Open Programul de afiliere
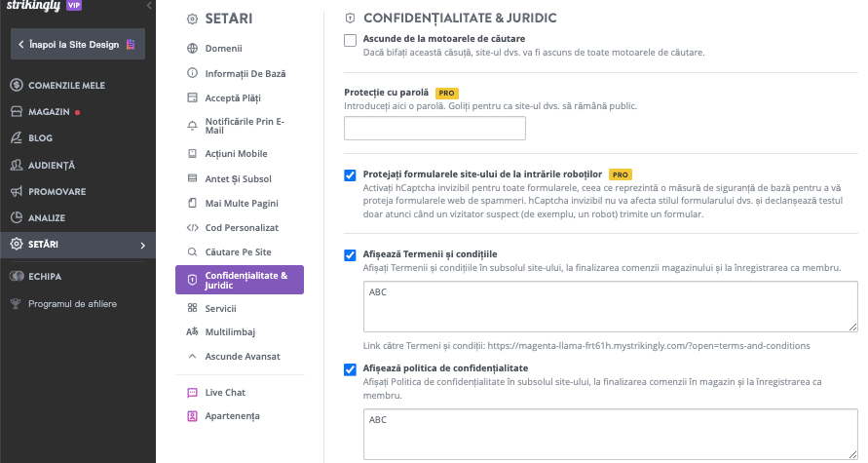 [72, 303]
